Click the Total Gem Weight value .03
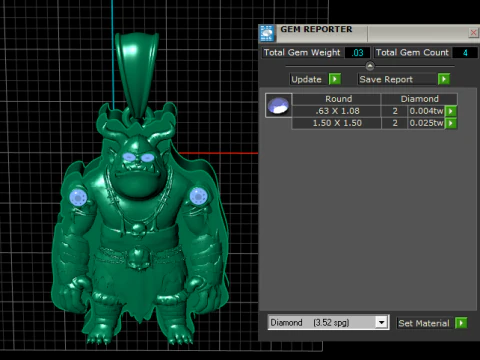The height and width of the screenshot is (360, 480). point(357,53)
